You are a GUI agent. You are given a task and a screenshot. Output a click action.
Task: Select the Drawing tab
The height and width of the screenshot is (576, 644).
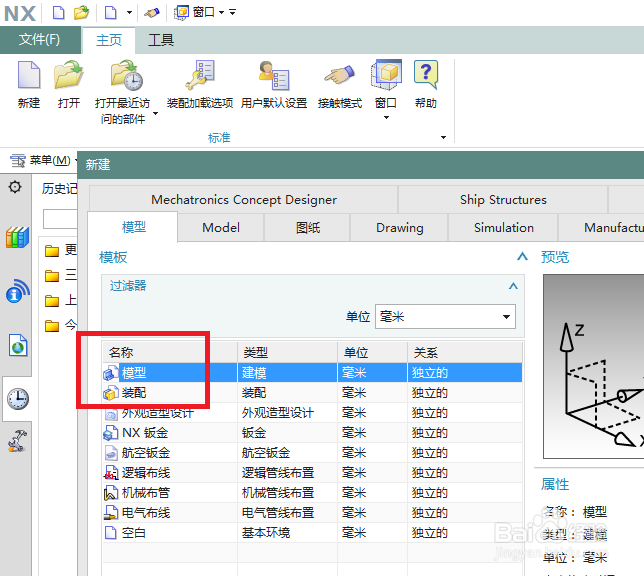tap(400, 228)
